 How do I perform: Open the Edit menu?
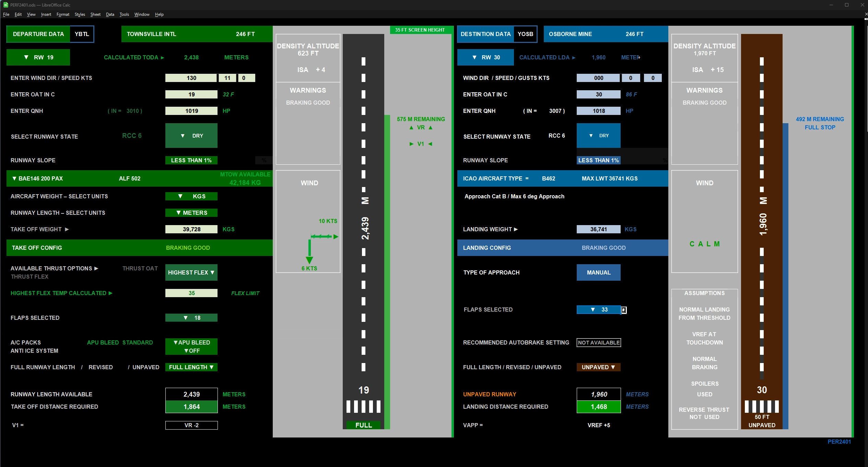(x=18, y=14)
